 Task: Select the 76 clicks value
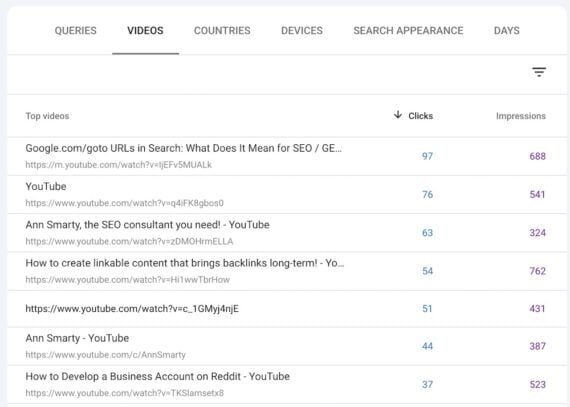click(x=428, y=194)
